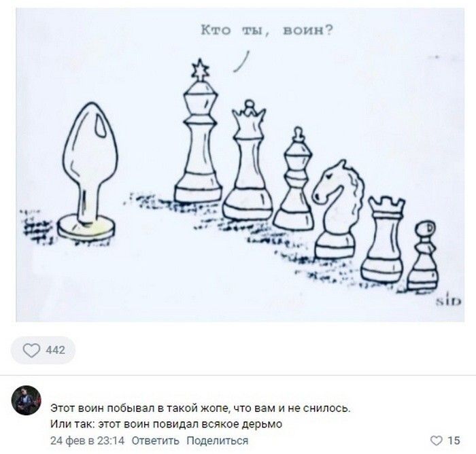Like the comment with the small heart
476x454 pixels.
437,440
